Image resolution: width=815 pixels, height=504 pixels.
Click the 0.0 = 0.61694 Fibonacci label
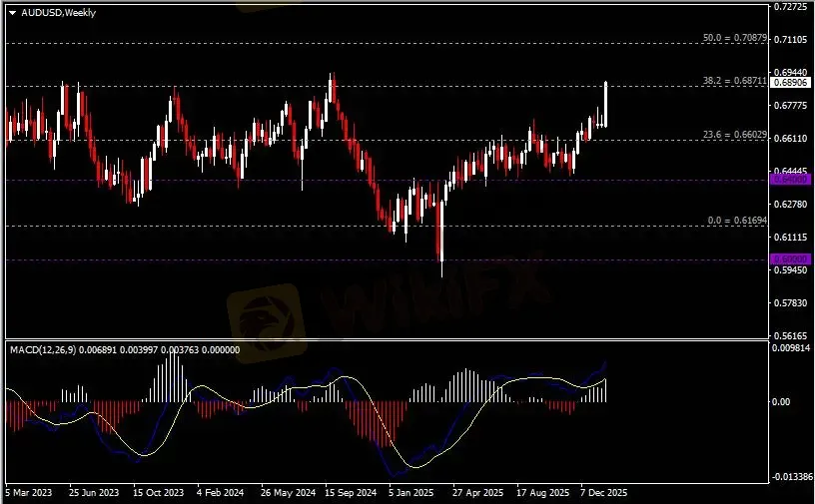point(737,220)
